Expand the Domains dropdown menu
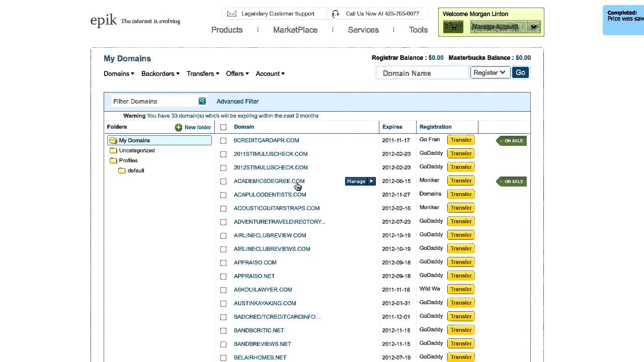 click(x=119, y=73)
